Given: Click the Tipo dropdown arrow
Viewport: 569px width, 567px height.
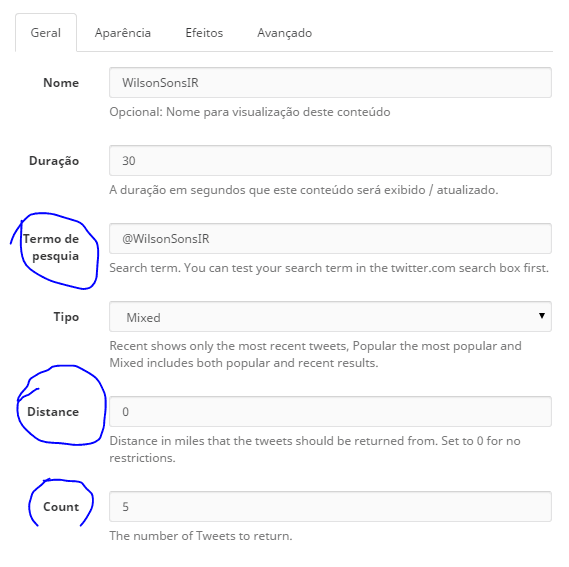Looking at the screenshot, I should pyautogui.click(x=541, y=316).
